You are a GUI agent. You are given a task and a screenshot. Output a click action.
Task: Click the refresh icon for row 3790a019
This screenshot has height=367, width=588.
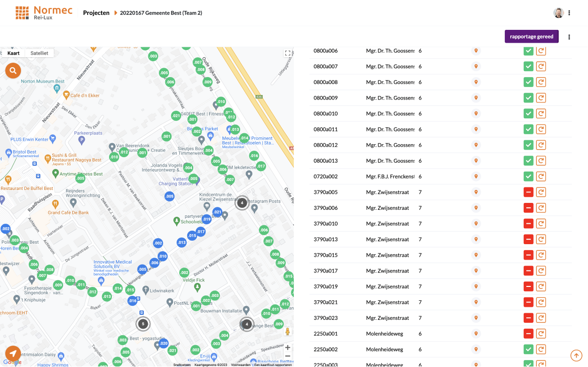click(541, 286)
